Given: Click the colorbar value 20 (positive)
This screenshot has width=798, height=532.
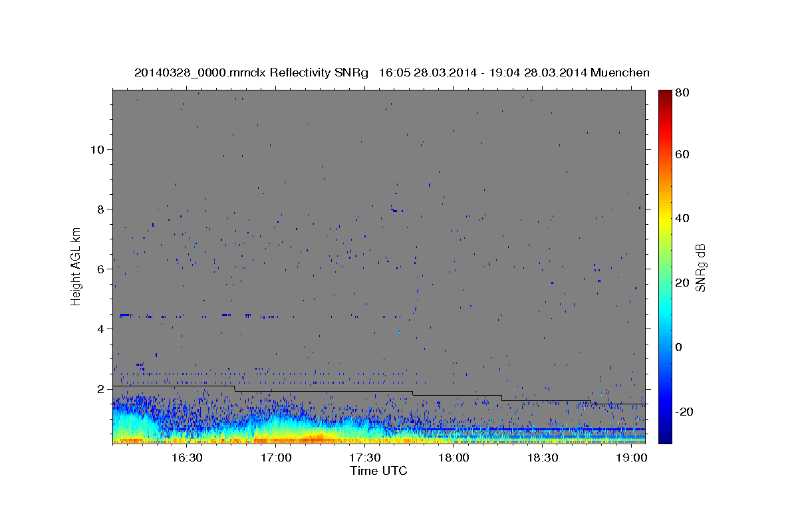Looking at the screenshot, I should click(x=684, y=283).
